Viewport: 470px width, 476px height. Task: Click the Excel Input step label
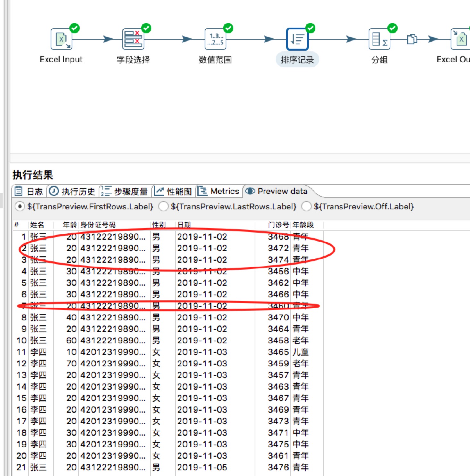(x=61, y=60)
